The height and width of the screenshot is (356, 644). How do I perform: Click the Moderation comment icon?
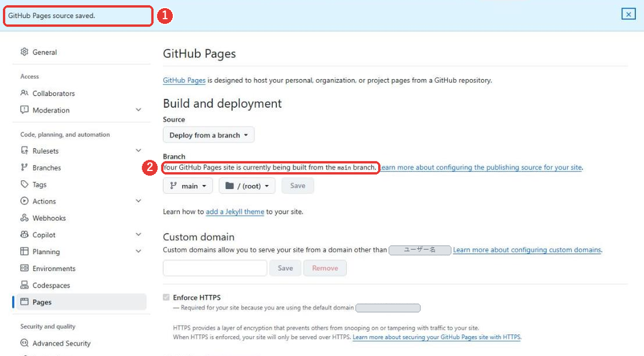24,109
